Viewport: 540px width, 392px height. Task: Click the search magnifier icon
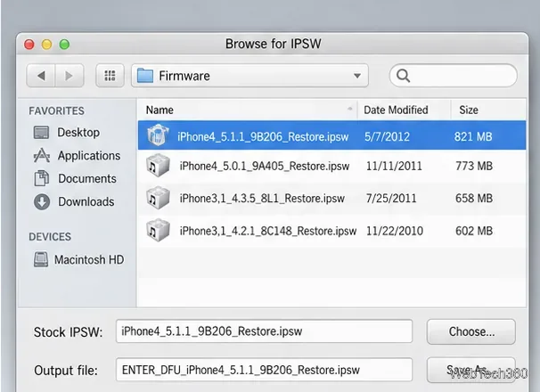(x=403, y=76)
